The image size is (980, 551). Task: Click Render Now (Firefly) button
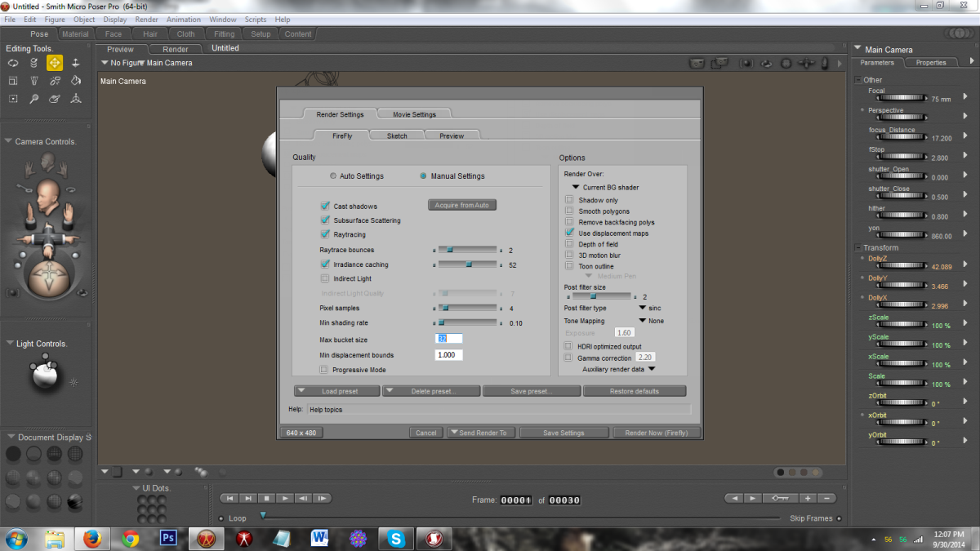tap(657, 433)
